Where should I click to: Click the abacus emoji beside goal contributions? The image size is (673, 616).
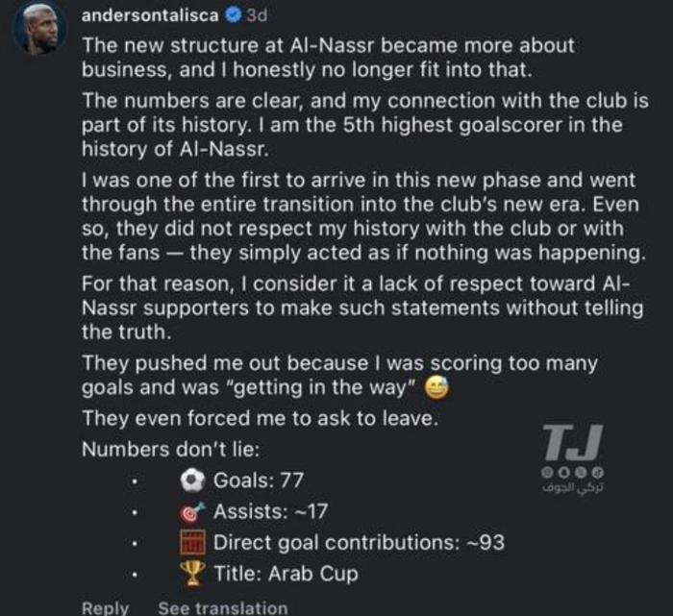(193, 542)
